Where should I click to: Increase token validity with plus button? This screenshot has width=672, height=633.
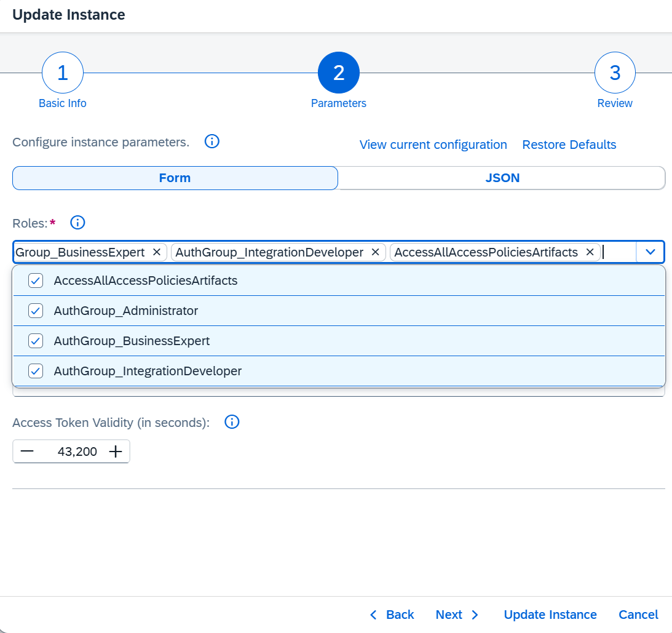116,452
